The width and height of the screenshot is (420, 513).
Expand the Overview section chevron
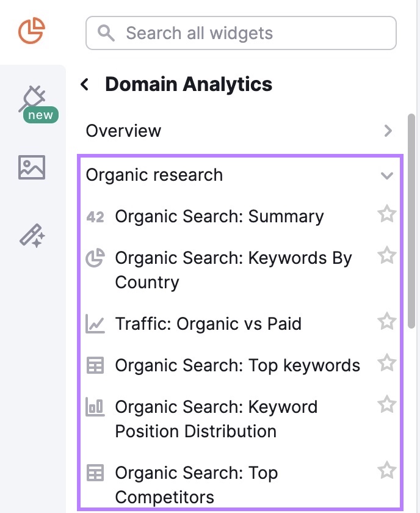(388, 131)
